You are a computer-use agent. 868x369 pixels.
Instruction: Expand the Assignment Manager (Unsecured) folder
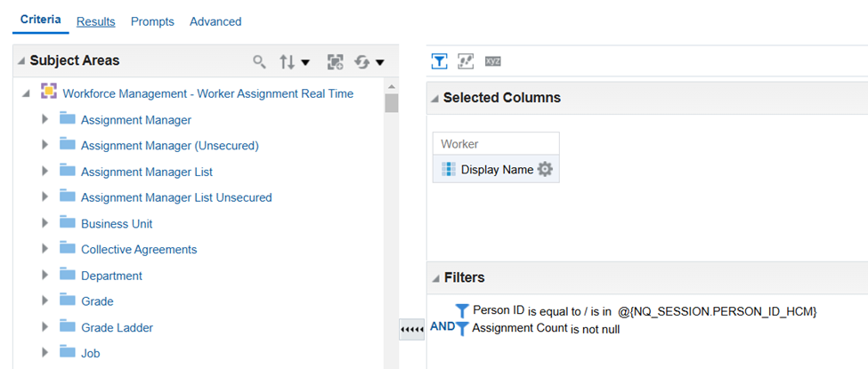(45, 145)
